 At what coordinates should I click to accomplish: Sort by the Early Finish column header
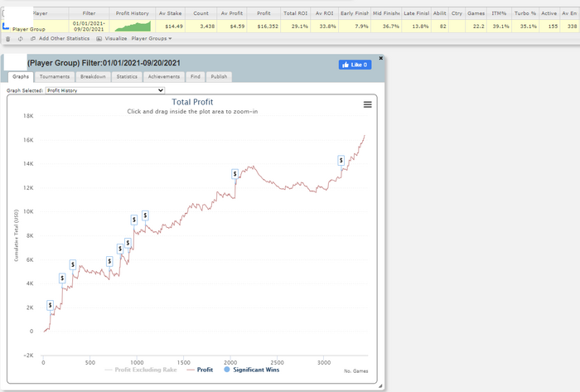pyautogui.click(x=355, y=13)
